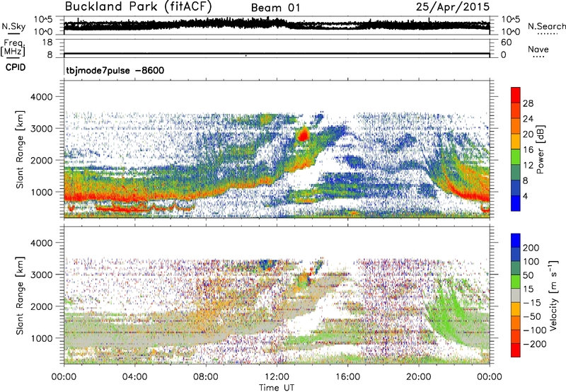Click the "CPID" row label
Screen dimensions: 566x392
[16, 67]
